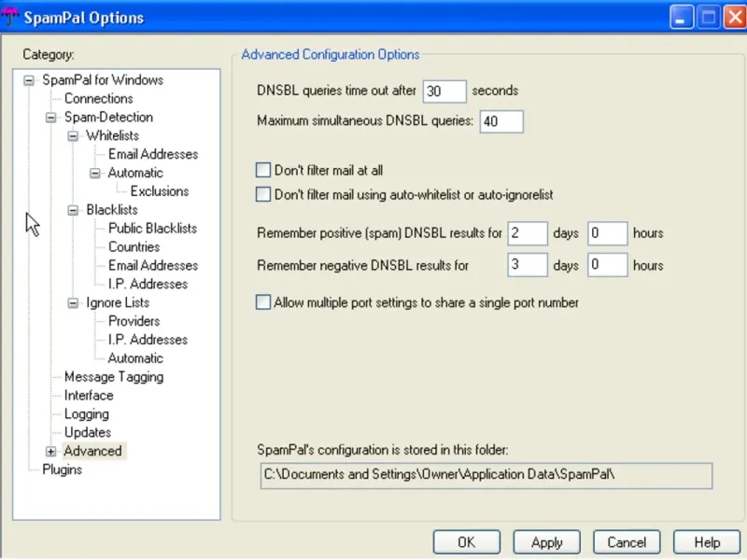This screenshot has width=747, height=560.
Task: Collapse the Whitelists branch
Action: tap(73, 135)
